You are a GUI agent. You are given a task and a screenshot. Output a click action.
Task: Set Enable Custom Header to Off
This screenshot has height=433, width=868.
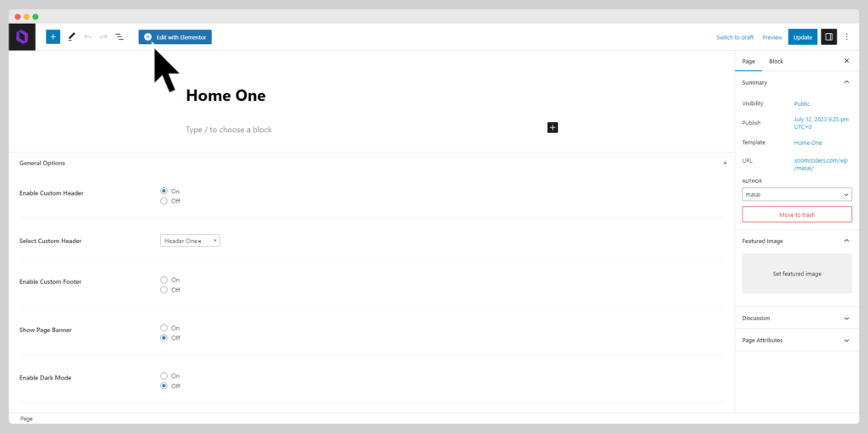[164, 201]
